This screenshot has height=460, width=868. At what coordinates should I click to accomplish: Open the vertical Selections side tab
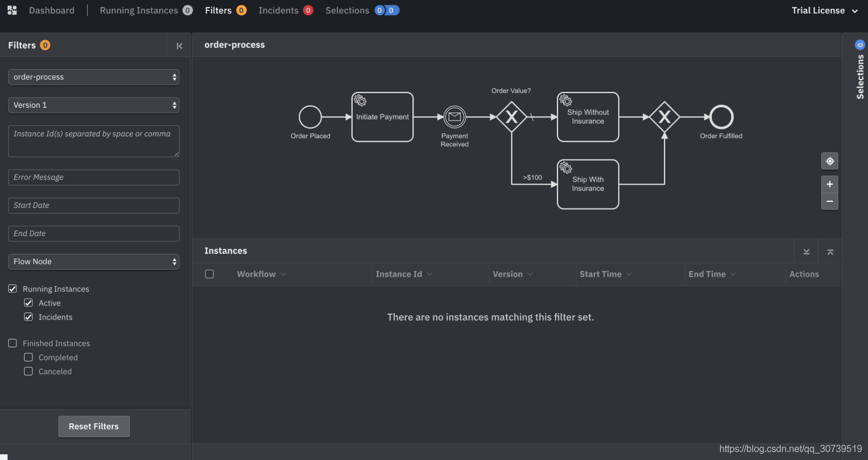point(860,70)
